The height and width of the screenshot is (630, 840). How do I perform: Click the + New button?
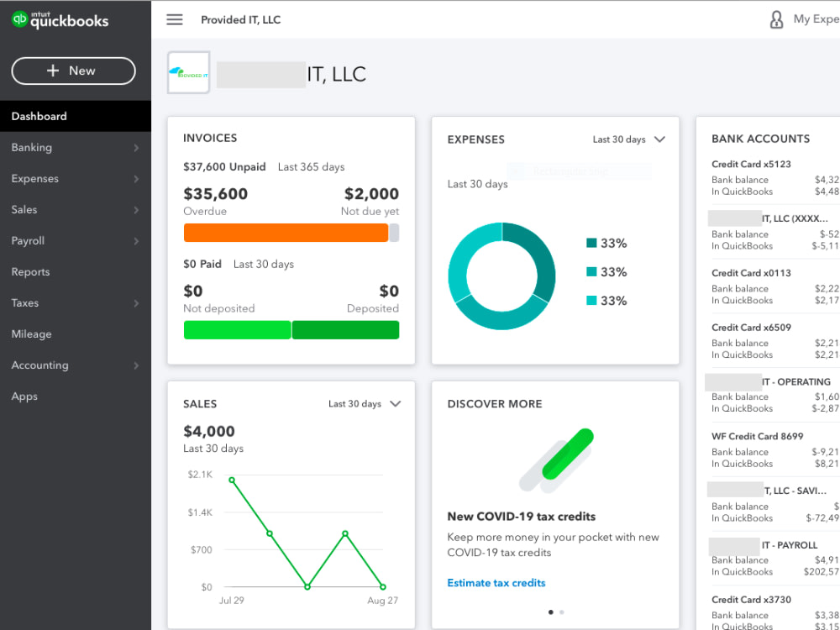pyautogui.click(x=73, y=71)
